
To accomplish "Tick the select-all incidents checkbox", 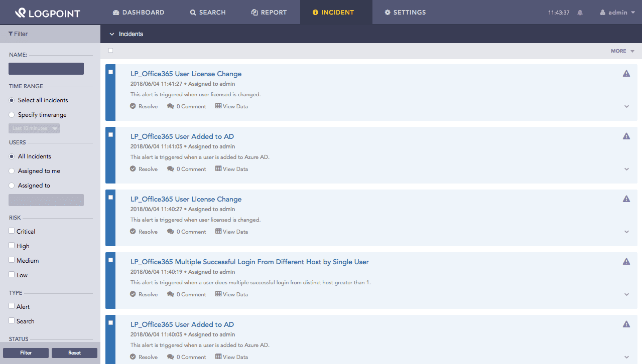I will pyautogui.click(x=111, y=51).
